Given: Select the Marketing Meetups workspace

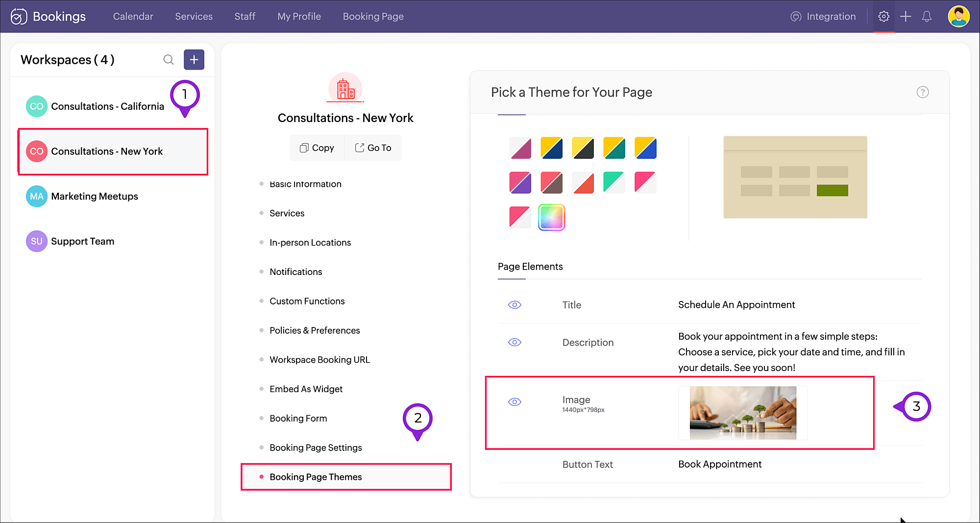Looking at the screenshot, I should tap(113, 197).
